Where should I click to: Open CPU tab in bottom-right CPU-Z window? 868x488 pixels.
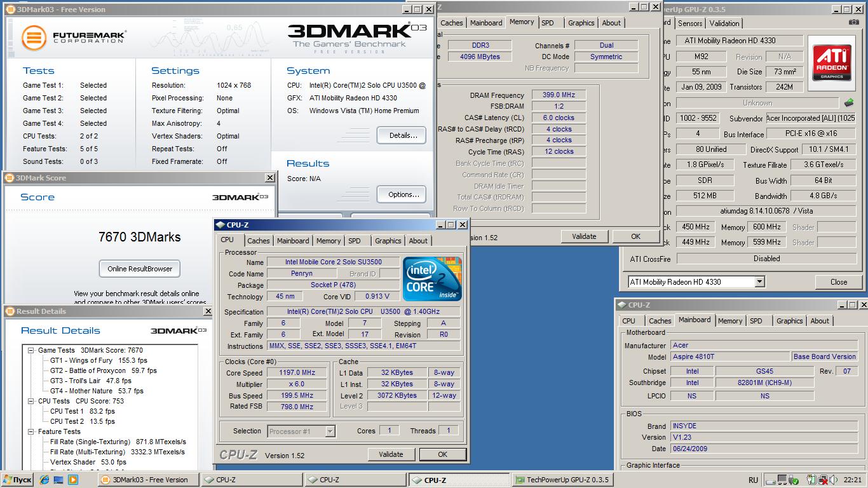tap(628, 321)
